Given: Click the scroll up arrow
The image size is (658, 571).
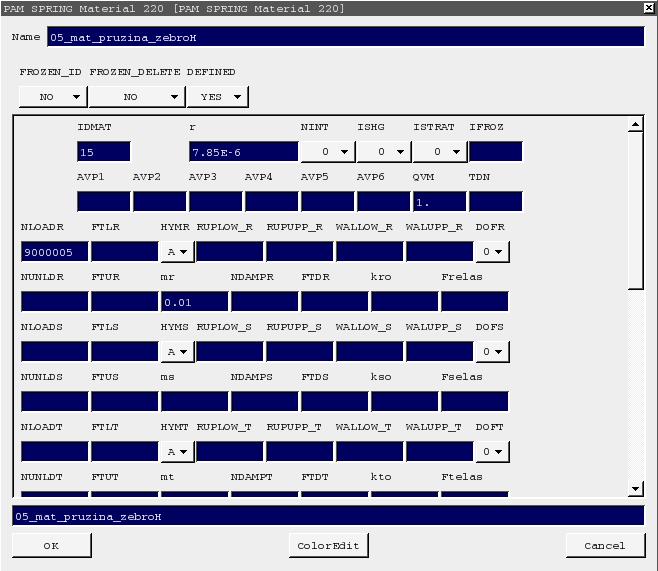Looking at the screenshot, I should pyautogui.click(x=636, y=124).
